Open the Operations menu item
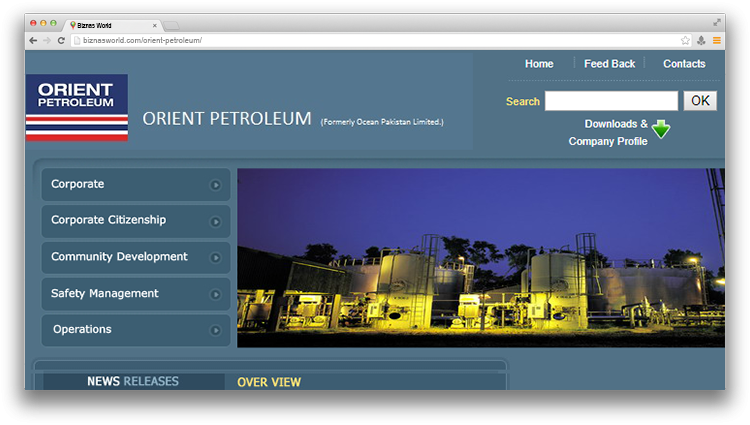The height and width of the screenshot is (425, 750). click(82, 330)
